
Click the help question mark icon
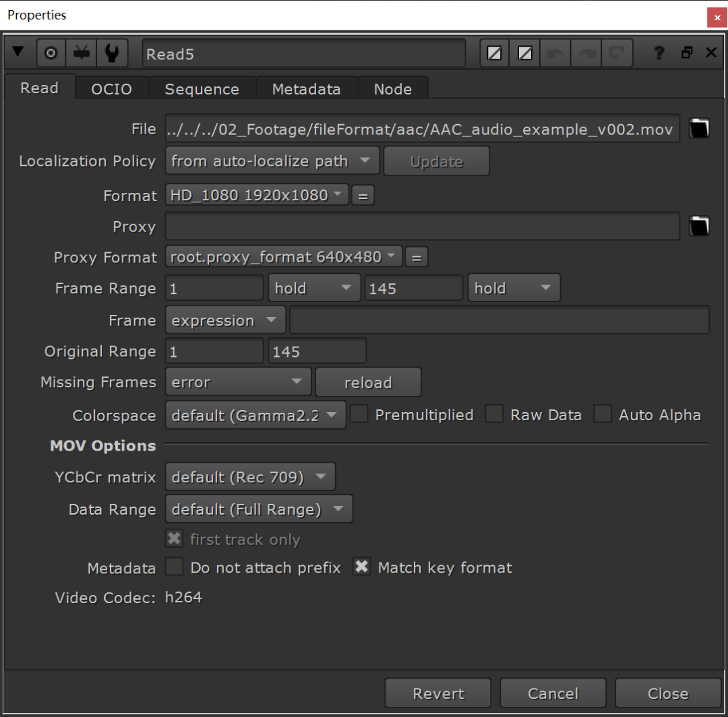pyautogui.click(x=660, y=53)
